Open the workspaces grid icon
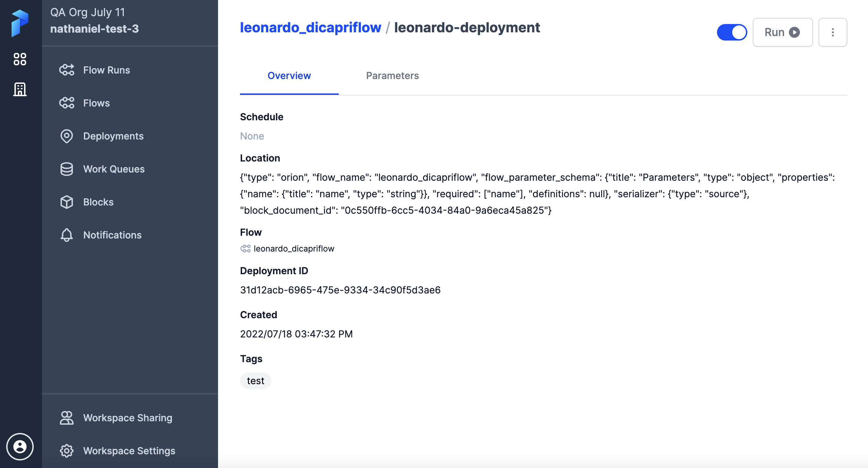This screenshot has width=868, height=468. (20, 59)
